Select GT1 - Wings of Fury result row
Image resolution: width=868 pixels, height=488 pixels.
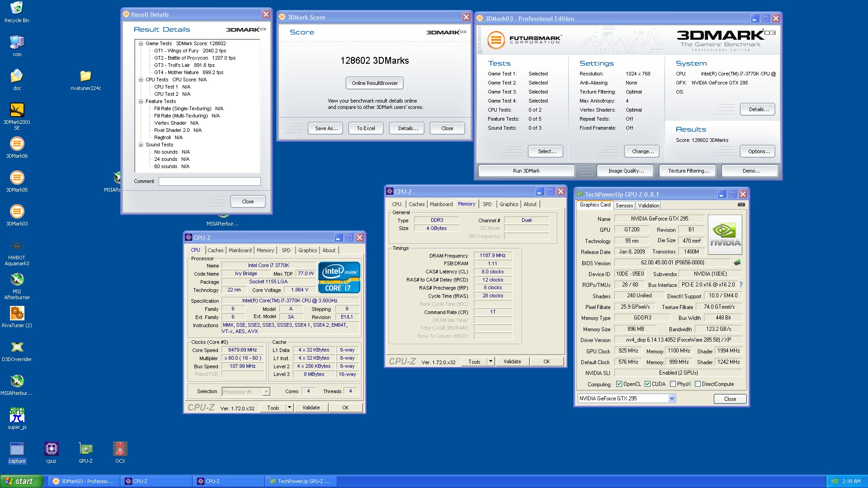[x=190, y=51]
